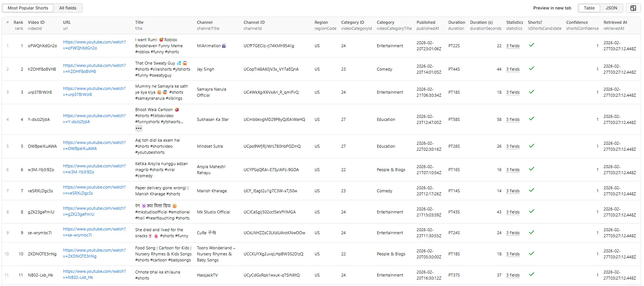Image resolution: width=644 pixels, height=286 pixels.
Task: Expand 3 fields for Mk Studio Official row
Action: click(513, 212)
